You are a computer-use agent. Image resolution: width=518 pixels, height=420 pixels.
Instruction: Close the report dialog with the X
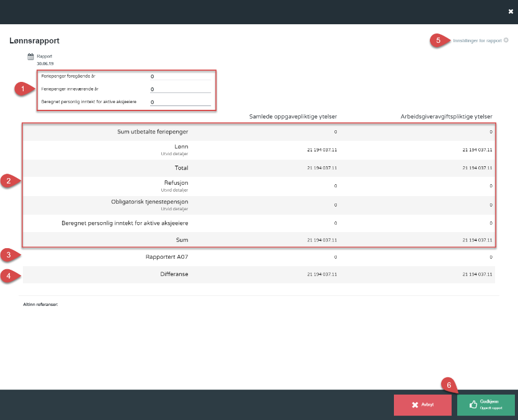(511, 11)
